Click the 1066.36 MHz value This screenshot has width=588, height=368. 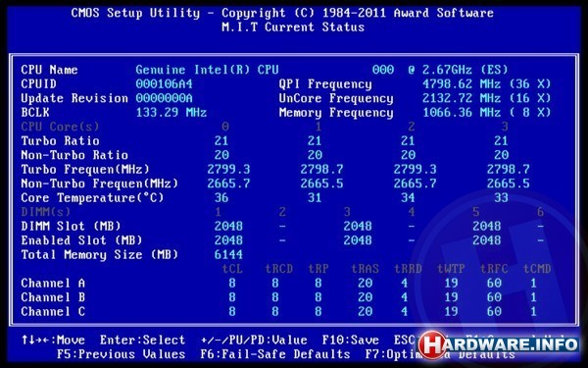(462, 113)
